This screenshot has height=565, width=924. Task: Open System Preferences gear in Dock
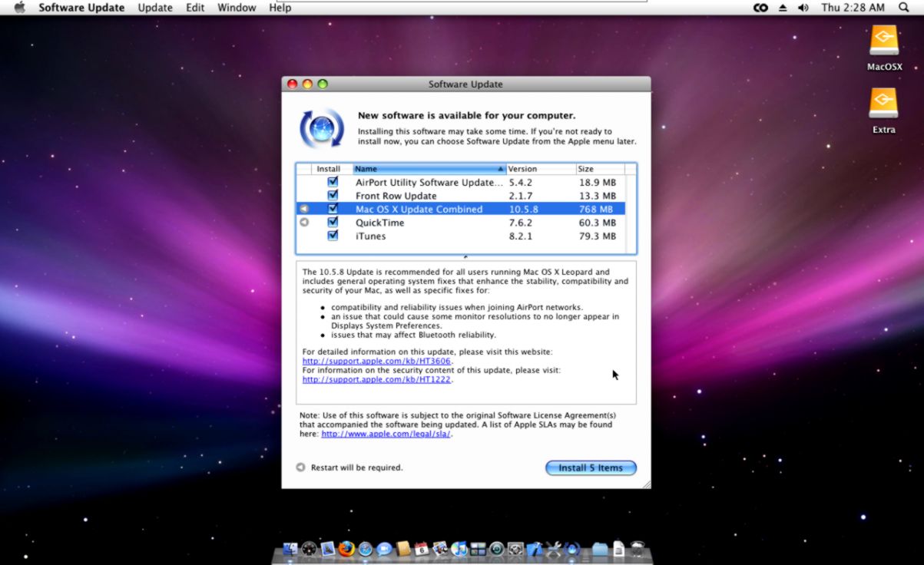515,549
